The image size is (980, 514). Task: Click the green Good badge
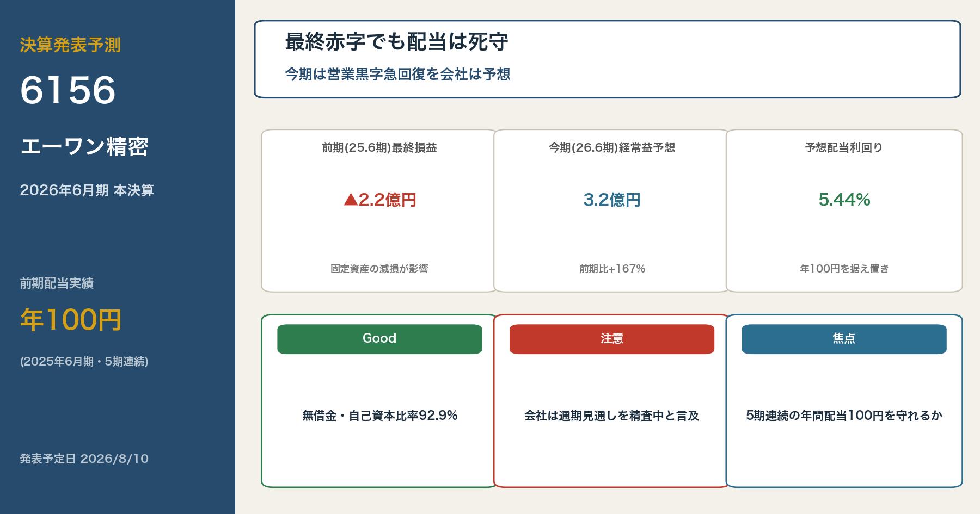(x=379, y=339)
